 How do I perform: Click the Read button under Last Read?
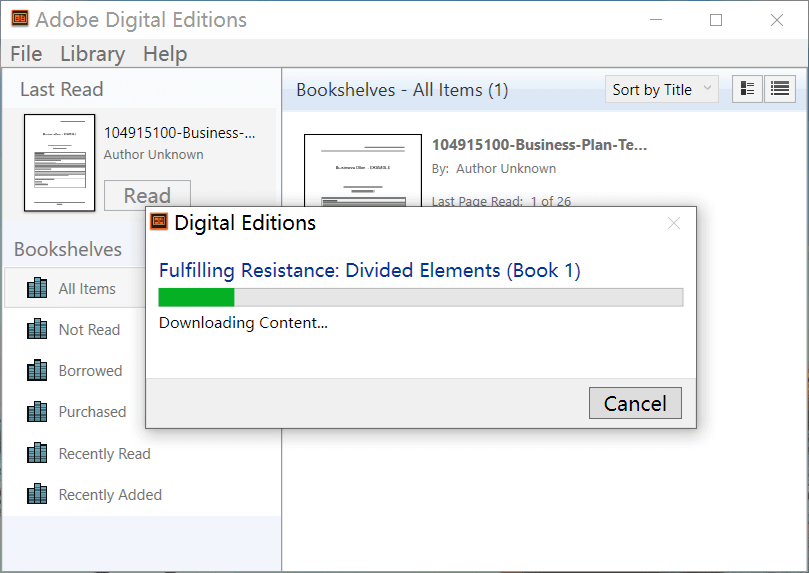pyautogui.click(x=147, y=195)
